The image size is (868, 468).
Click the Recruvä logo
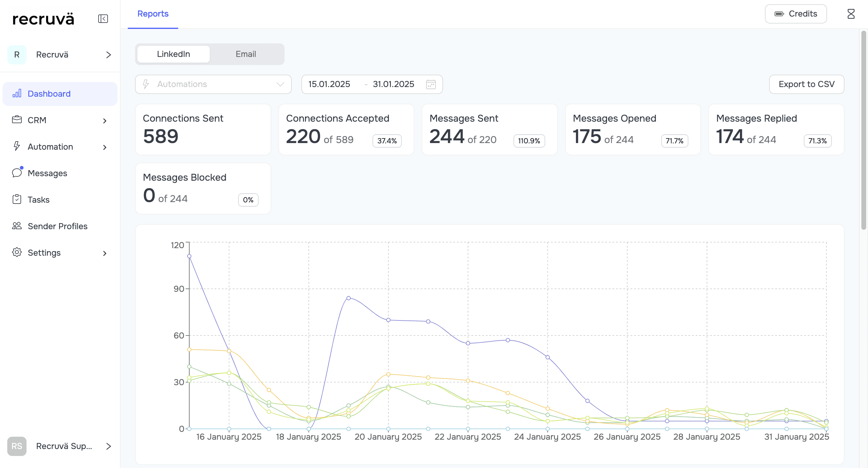click(43, 18)
